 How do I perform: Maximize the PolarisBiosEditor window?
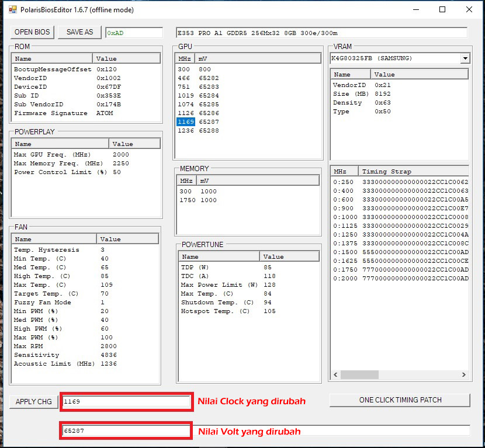(442, 9)
